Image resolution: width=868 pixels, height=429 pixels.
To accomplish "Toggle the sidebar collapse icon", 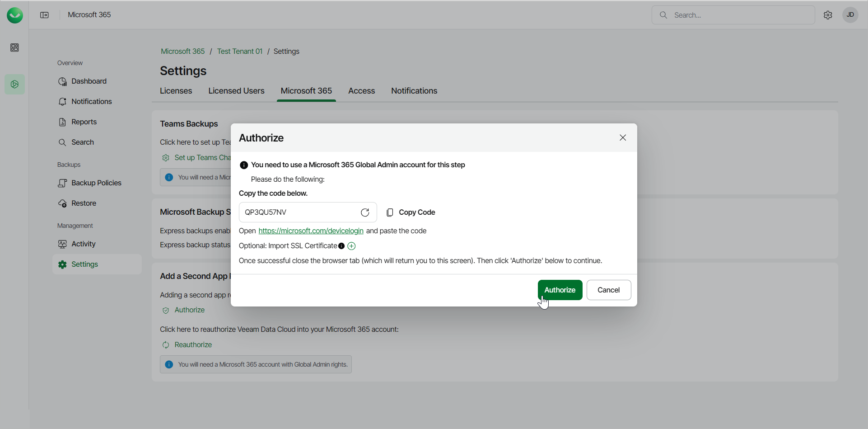I will pos(44,15).
